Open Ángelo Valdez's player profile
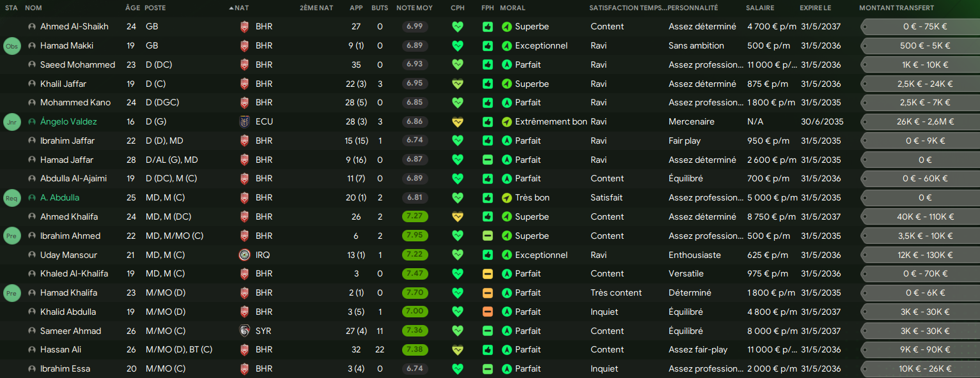Image resolution: width=980 pixels, height=378 pixels. pos(68,122)
